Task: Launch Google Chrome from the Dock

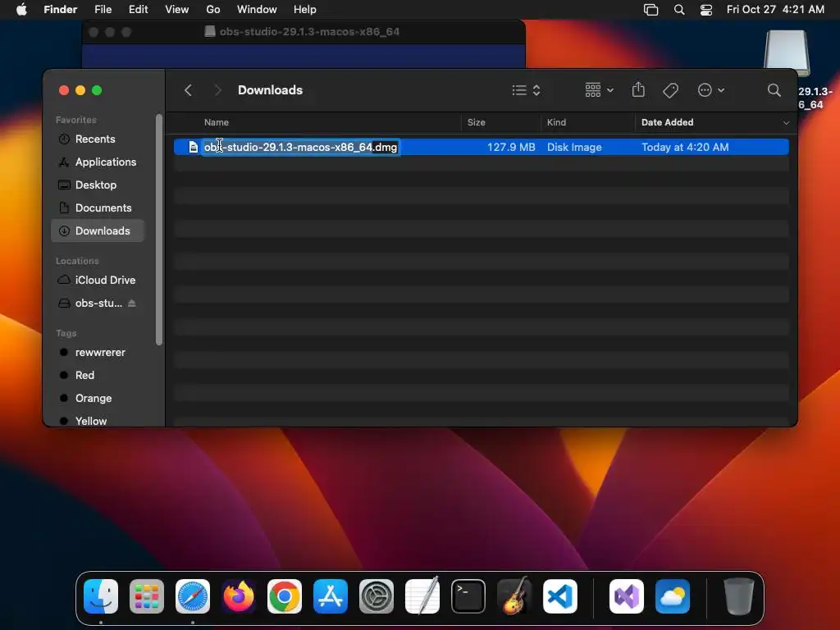Action: coord(285,596)
